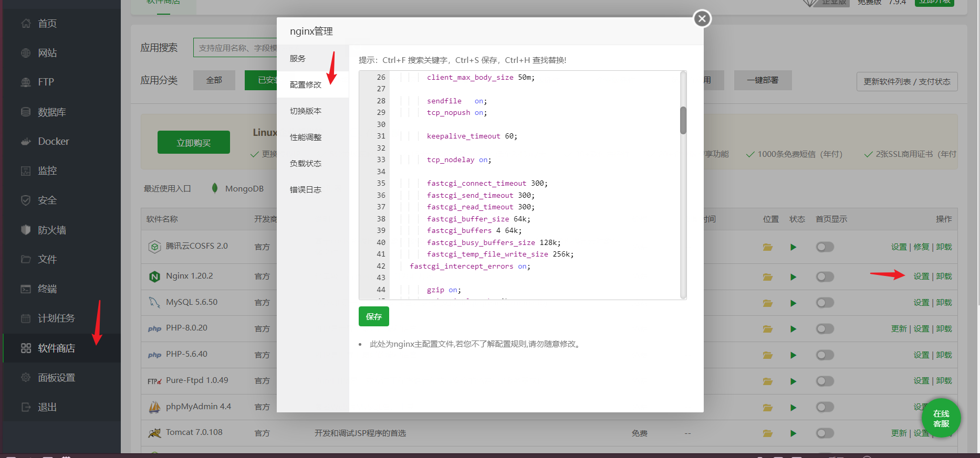
Task: Click the config editor vertical scrollbar
Action: 683,121
